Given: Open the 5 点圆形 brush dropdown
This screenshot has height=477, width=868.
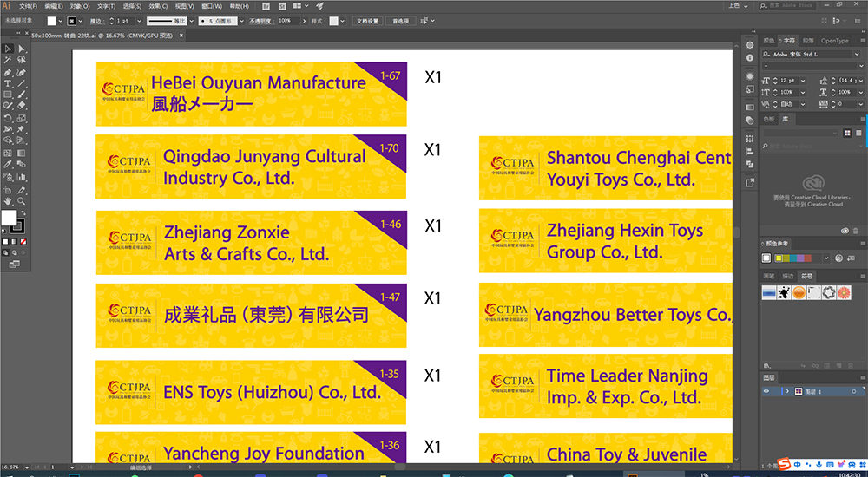Looking at the screenshot, I should point(241,21).
